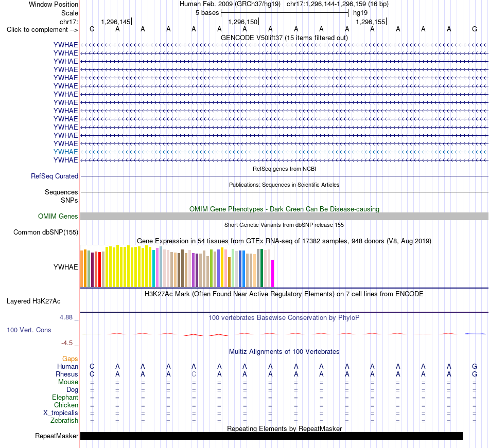Screen dimensions: 489x448
Task: Open 'Multiz Alignments of 100 Vertebrates' title
Action: 284,352
